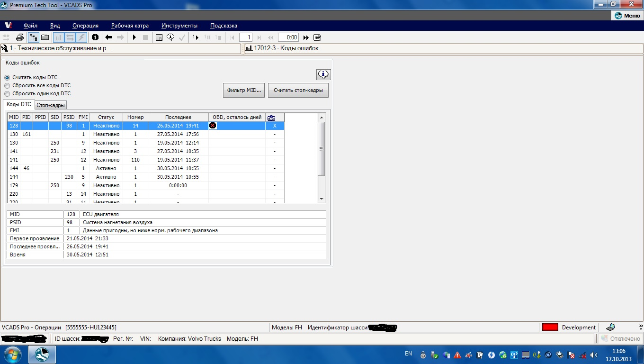Open the Вид menu
This screenshot has height=364, width=644.
tap(55, 26)
